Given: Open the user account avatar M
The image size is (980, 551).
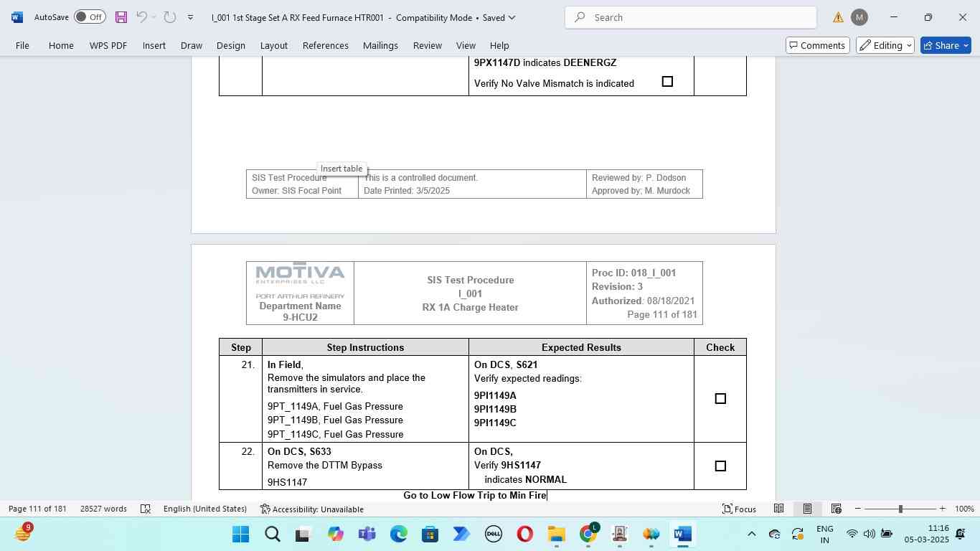Looking at the screenshot, I should pyautogui.click(x=859, y=17).
